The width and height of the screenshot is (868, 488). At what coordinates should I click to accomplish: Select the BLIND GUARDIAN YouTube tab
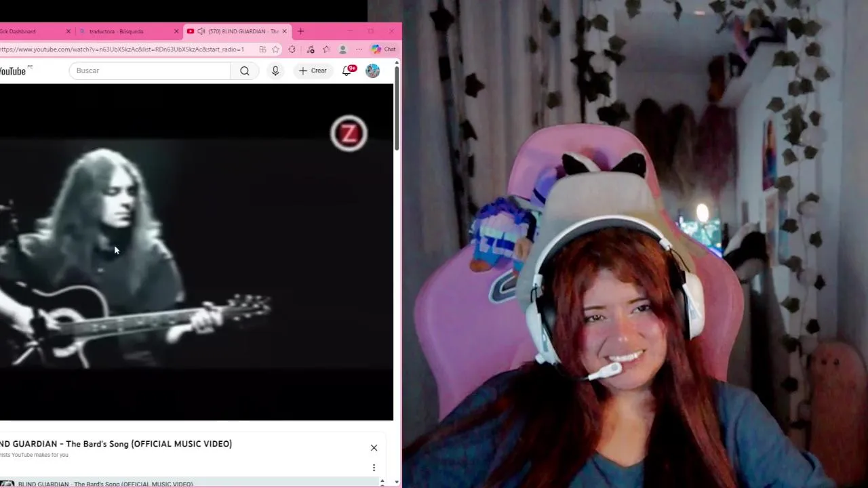coord(237,31)
